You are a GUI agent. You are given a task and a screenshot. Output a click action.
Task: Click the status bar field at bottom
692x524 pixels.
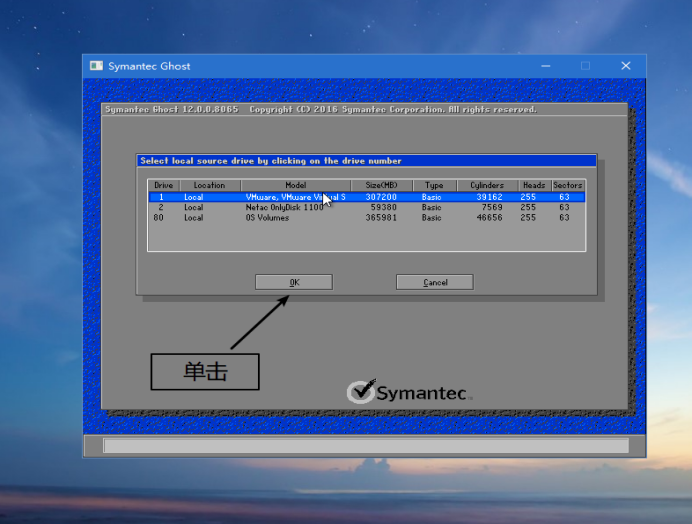coord(366,445)
